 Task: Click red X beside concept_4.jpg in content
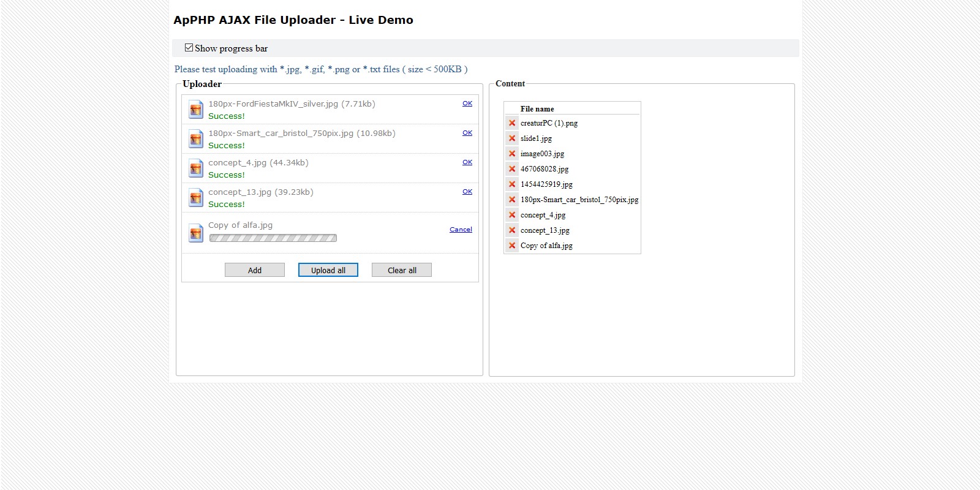[512, 215]
